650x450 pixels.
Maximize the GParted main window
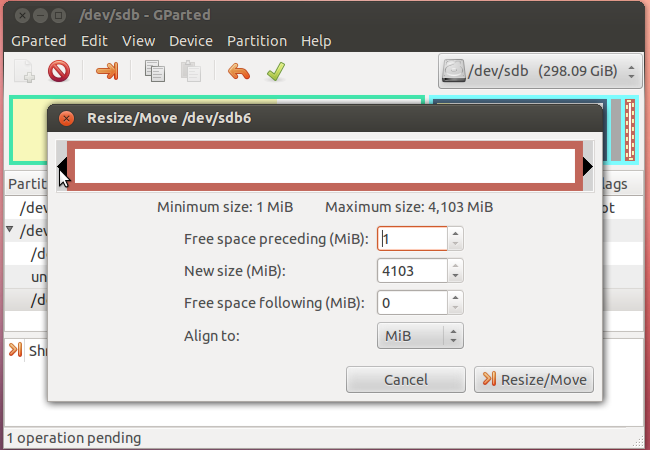pyautogui.click(x=58, y=16)
